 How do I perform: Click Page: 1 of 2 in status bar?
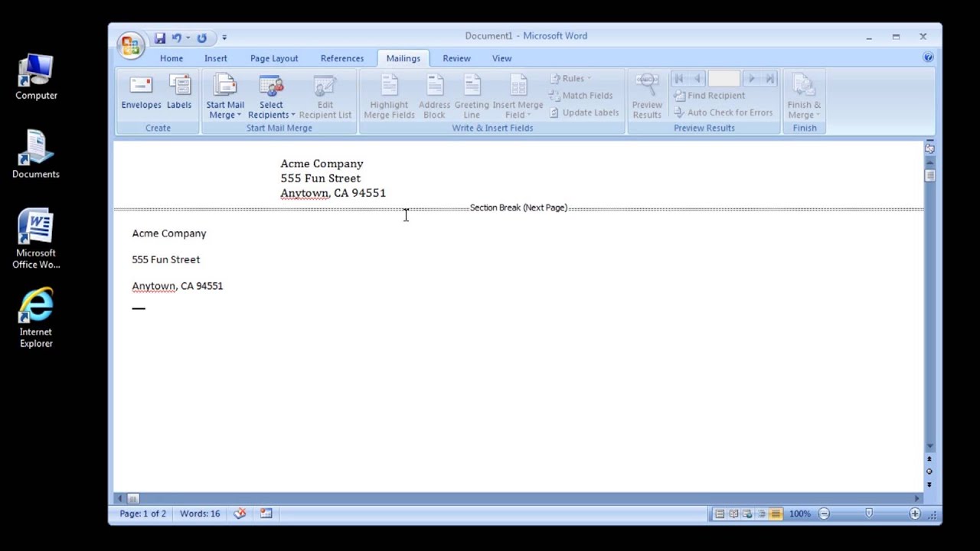coord(142,514)
